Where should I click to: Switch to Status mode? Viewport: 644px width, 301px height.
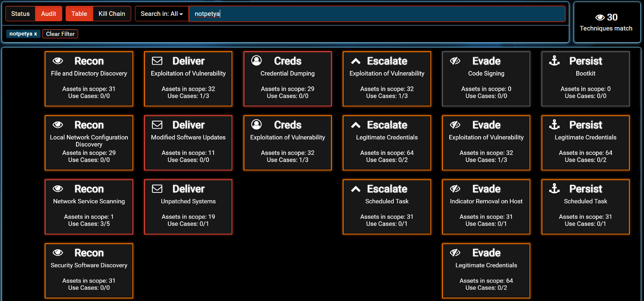click(x=20, y=14)
